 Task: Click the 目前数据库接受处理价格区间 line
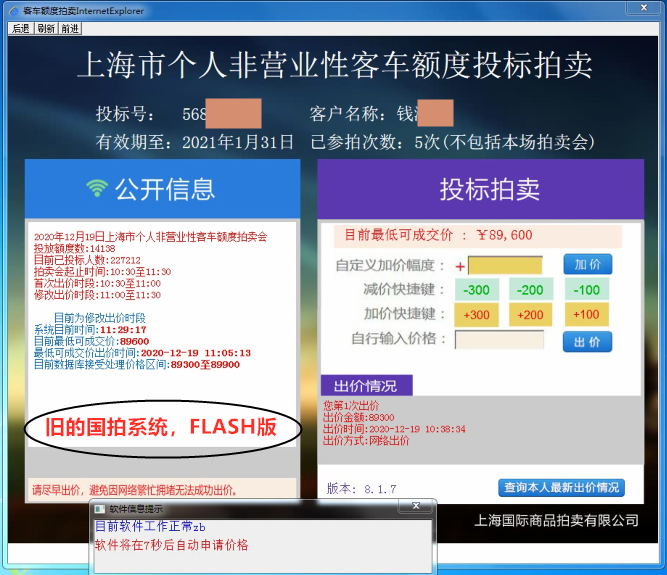[x=137, y=364]
